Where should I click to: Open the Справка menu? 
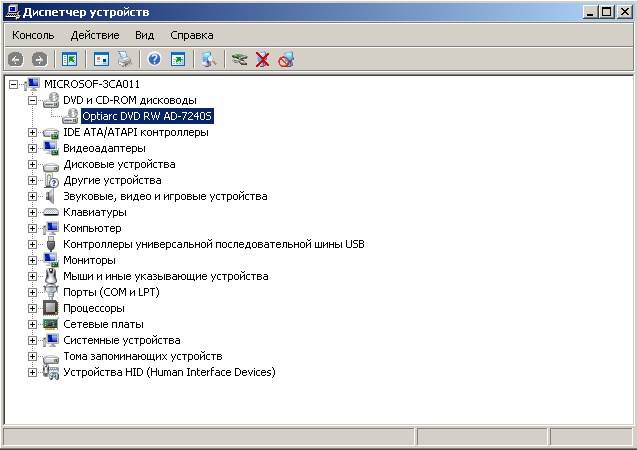pyautogui.click(x=192, y=35)
